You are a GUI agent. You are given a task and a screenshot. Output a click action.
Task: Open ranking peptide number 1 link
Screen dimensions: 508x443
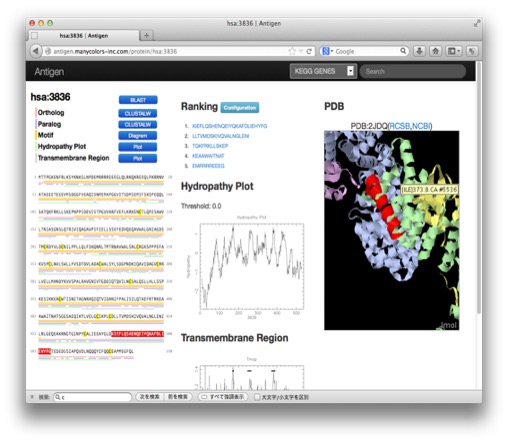click(x=230, y=126)
